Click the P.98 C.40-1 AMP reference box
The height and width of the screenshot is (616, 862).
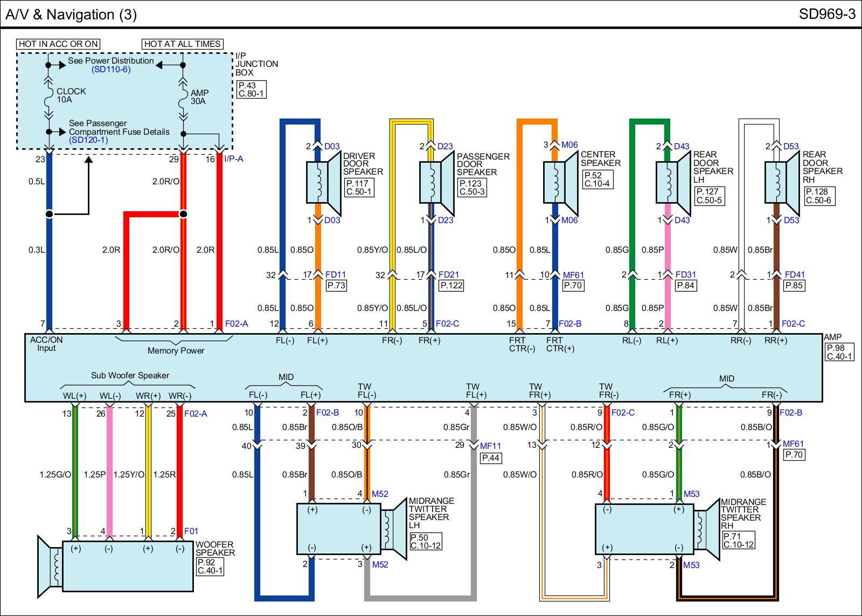tap(839, 352)
